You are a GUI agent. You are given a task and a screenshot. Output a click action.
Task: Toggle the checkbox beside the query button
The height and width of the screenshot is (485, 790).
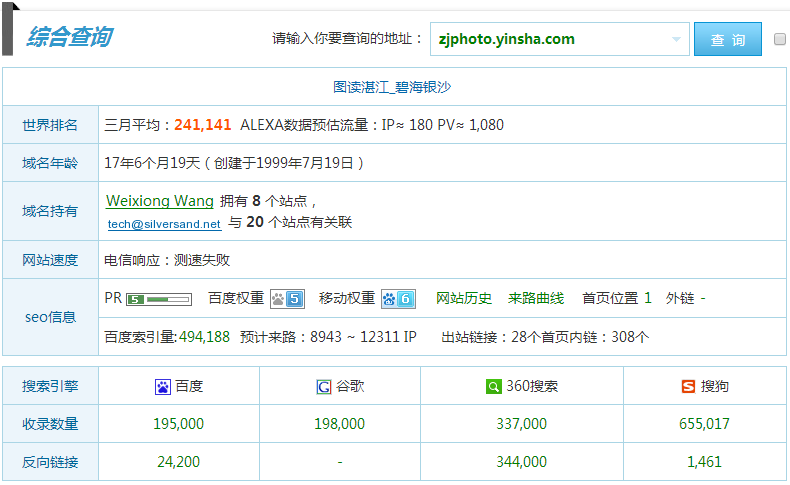780,40
